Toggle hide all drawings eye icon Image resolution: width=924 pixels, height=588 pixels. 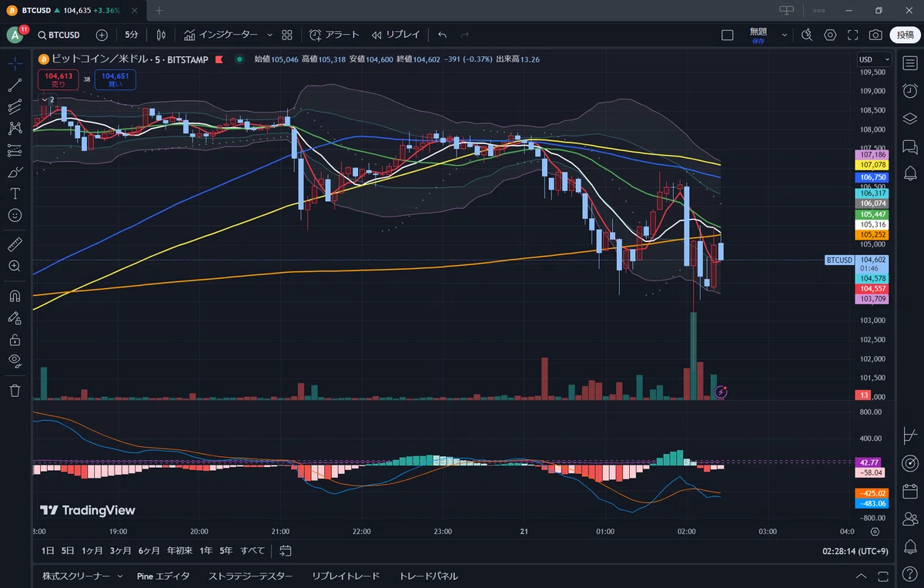point(15,361)
